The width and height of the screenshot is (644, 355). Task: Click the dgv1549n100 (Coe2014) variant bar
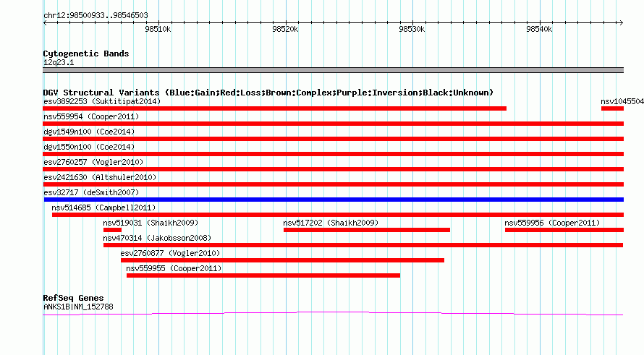pyautogui.click(x=334, y=139)
